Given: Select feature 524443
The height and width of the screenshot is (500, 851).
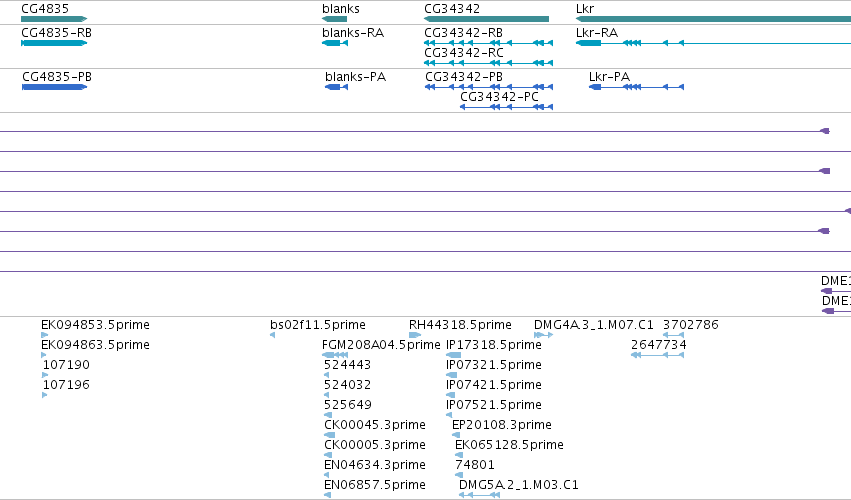Looking at the screenshot, I should (347, 365).
